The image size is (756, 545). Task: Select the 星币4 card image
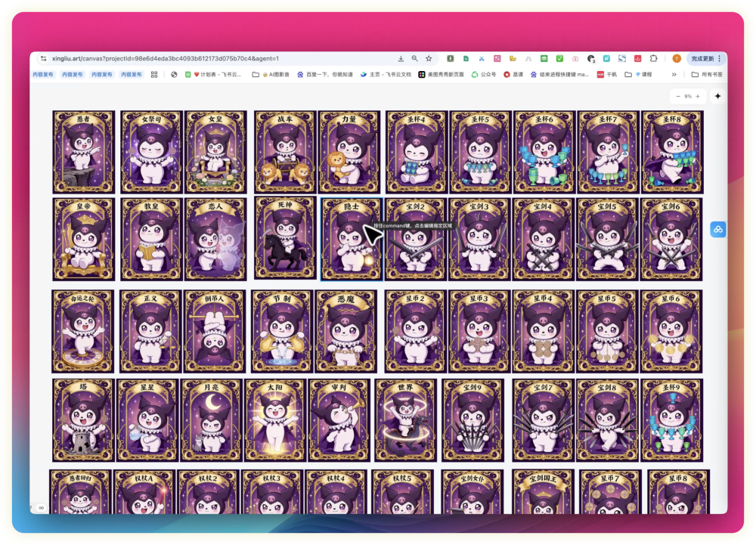click(x=544, y=332)
